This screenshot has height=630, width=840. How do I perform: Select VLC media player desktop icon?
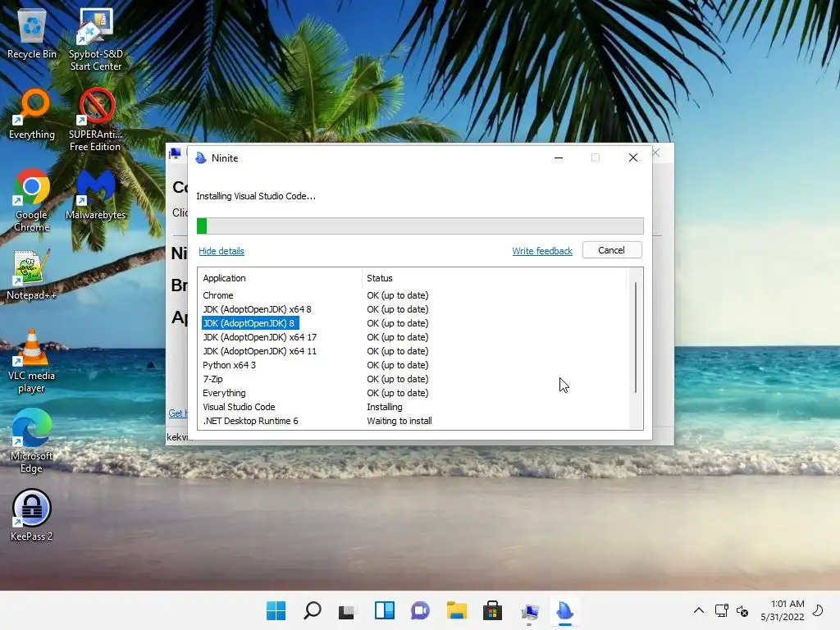coord(31,361)
